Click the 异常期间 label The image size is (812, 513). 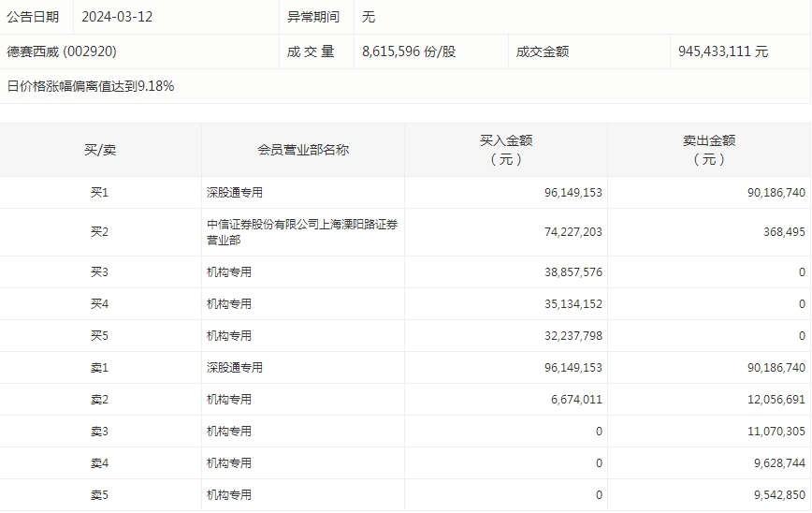[x=313, y=17]
